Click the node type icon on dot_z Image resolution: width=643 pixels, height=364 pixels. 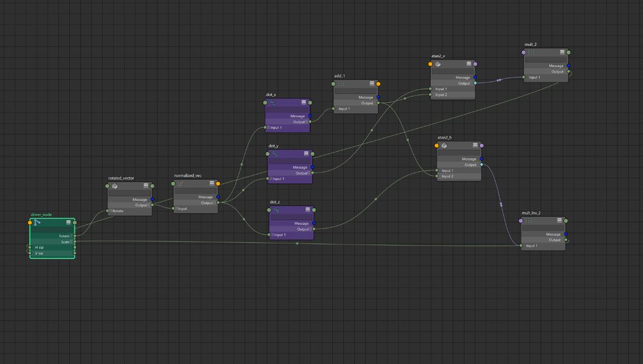(276, 210)
